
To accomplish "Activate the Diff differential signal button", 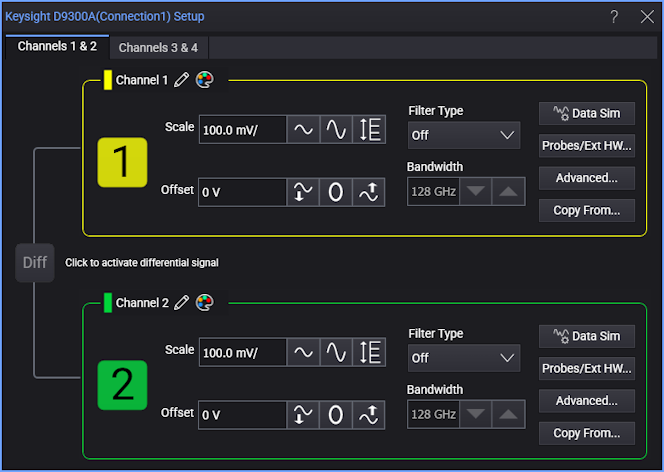I will pos(35,263).
